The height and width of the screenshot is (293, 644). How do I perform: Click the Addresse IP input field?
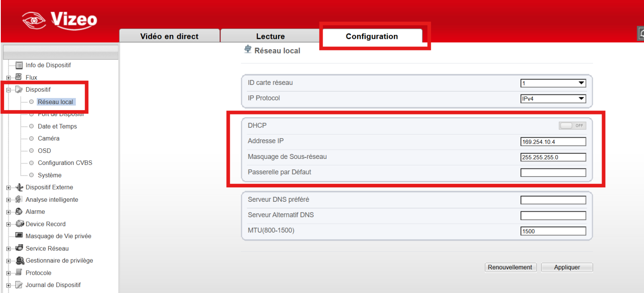553,142
